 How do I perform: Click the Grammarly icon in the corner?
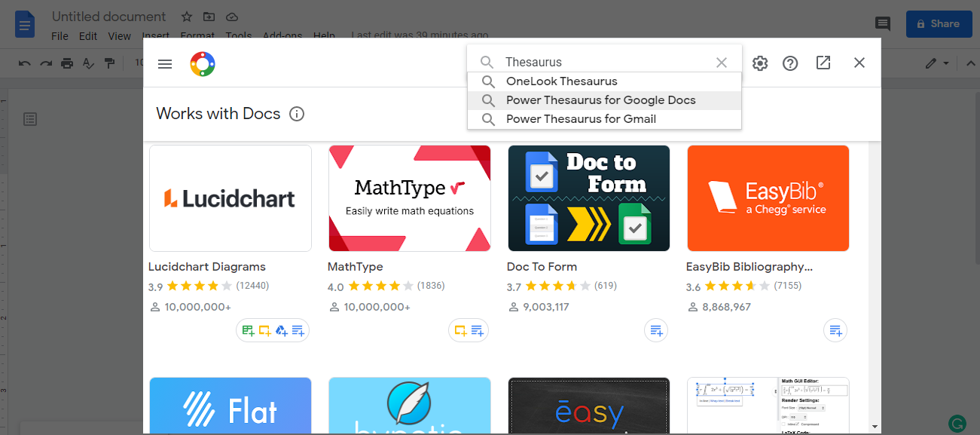tap(957, 424)
